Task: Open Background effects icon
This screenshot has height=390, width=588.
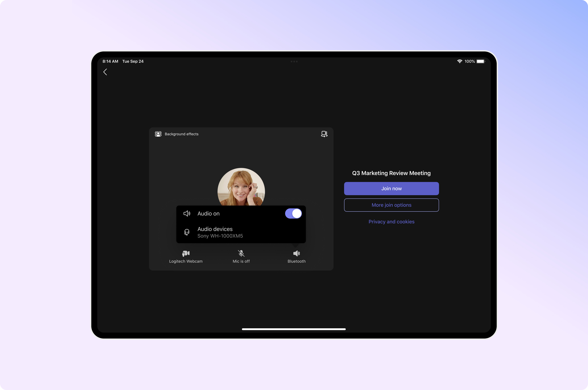Action: click(x=158, y=134)
